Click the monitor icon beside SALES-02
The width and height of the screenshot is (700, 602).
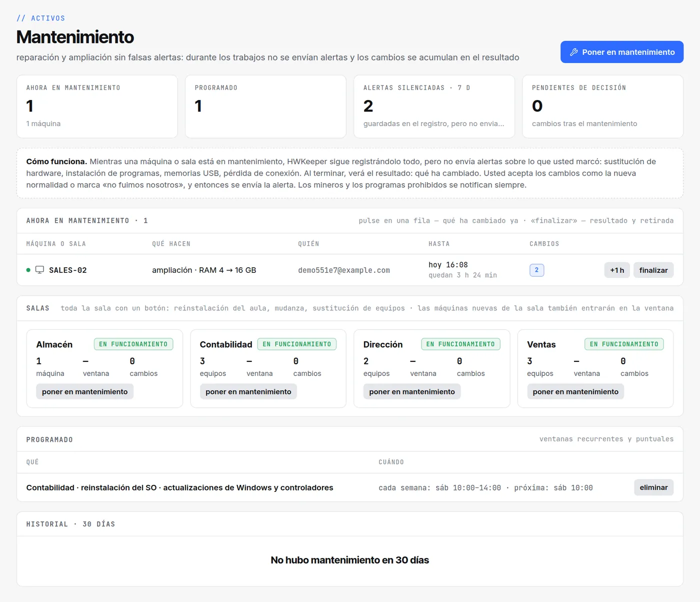[x=39, y=270]
